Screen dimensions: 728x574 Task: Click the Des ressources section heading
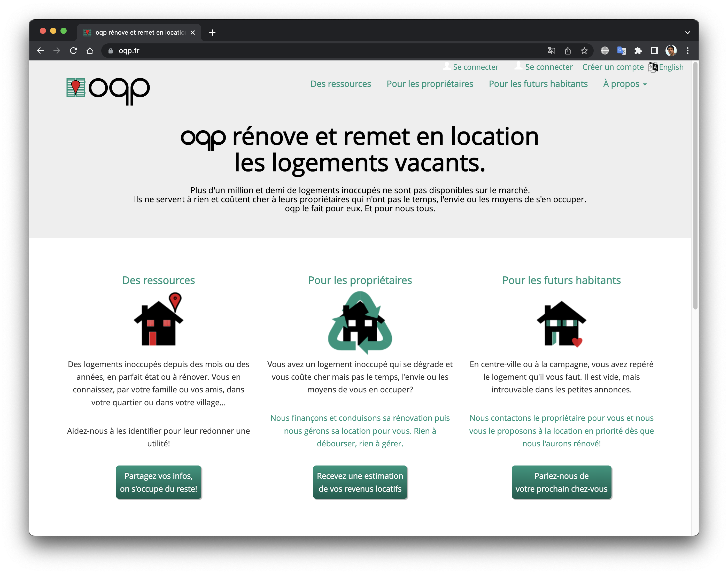click(158, 280)
